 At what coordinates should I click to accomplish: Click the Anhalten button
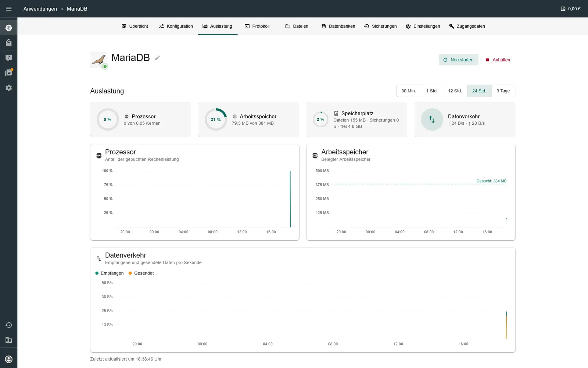point(498,60)
